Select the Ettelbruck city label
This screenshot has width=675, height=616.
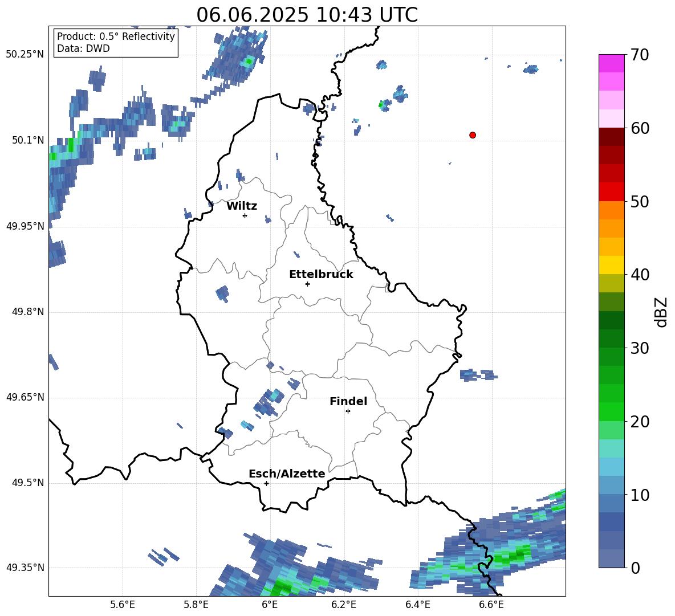click(x=321, y=275)
